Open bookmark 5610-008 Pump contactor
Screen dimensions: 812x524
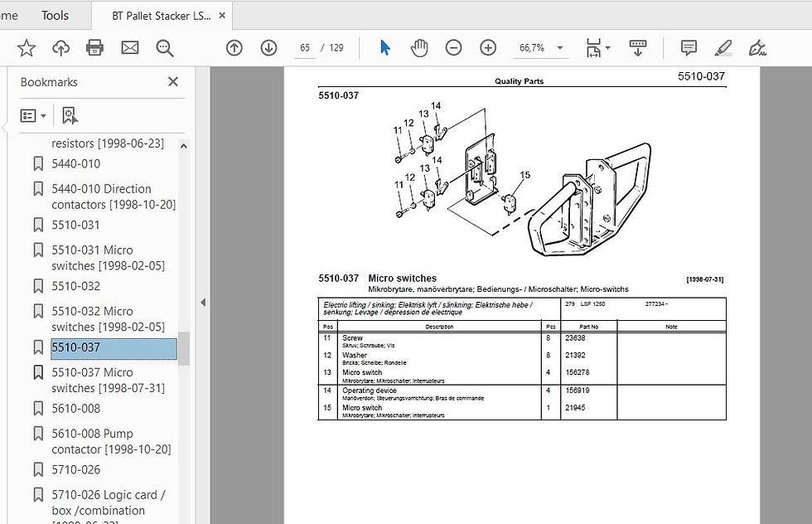click(x=111, y=442)
